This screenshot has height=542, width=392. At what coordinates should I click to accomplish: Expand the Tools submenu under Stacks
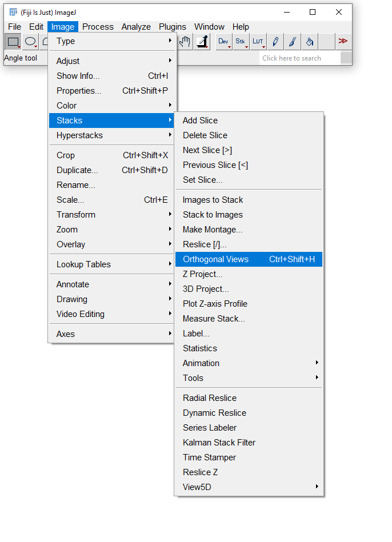point(193,378)
